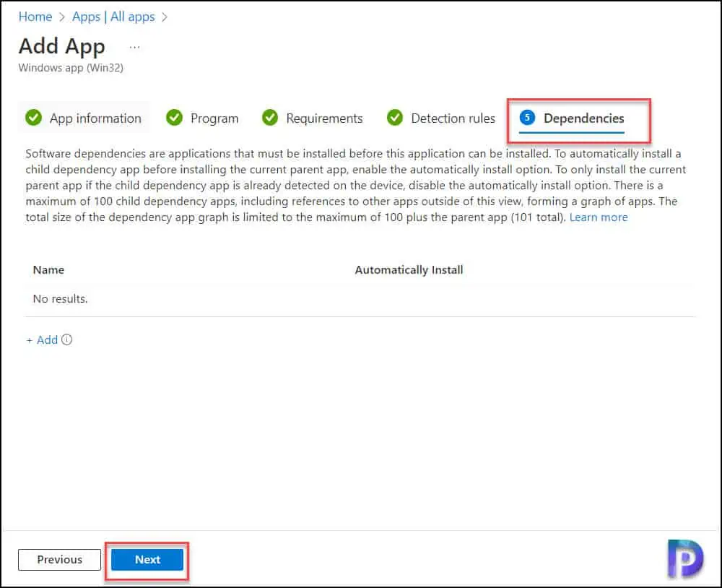
Task: Click the Previous button
Action: click(59, 559)
